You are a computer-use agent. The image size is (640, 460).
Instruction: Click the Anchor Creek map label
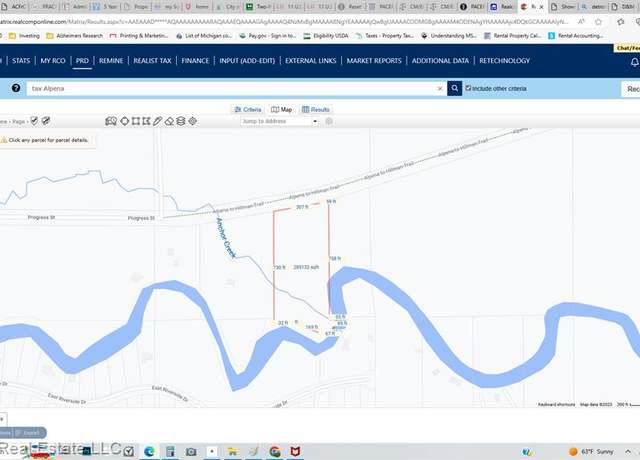(226, 238)
